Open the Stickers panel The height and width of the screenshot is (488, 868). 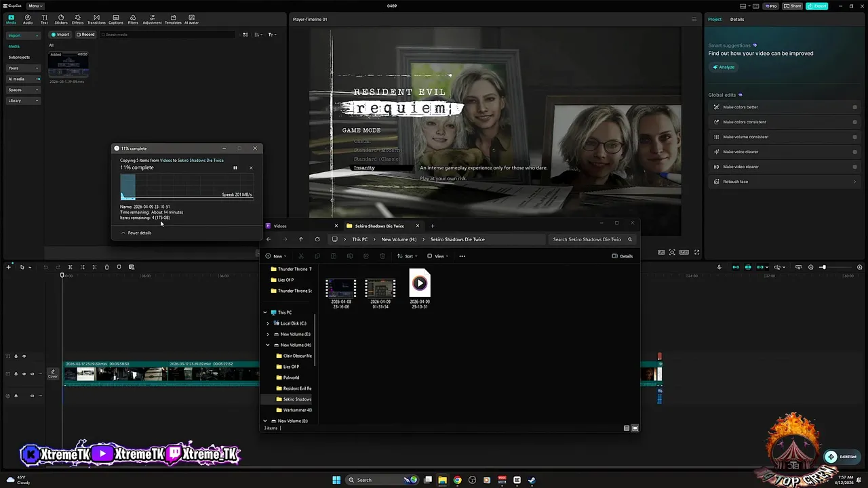pyautogui.click(x=61, y=19)
